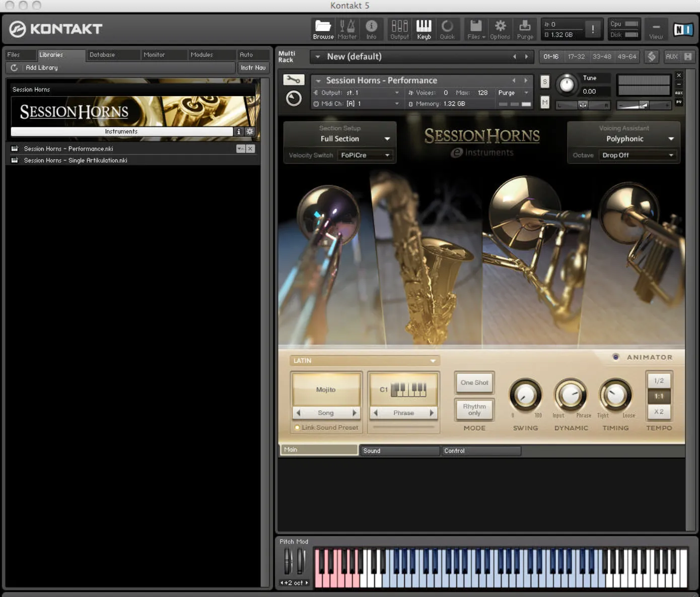700x597 pixels.
Task: Open the Files disk menu
Action: point(476,29)
